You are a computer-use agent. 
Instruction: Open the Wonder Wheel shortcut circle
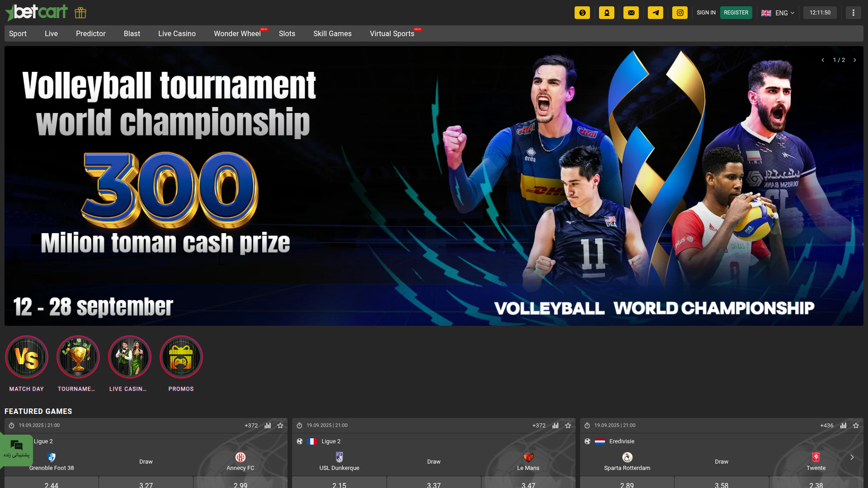[x=237, y=33]
